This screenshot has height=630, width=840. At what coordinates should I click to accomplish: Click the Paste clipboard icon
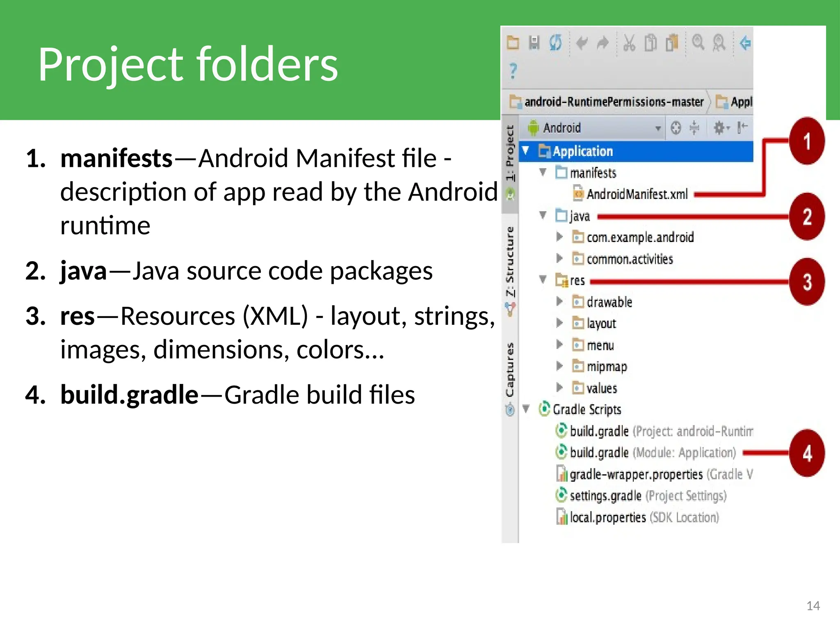672,43
